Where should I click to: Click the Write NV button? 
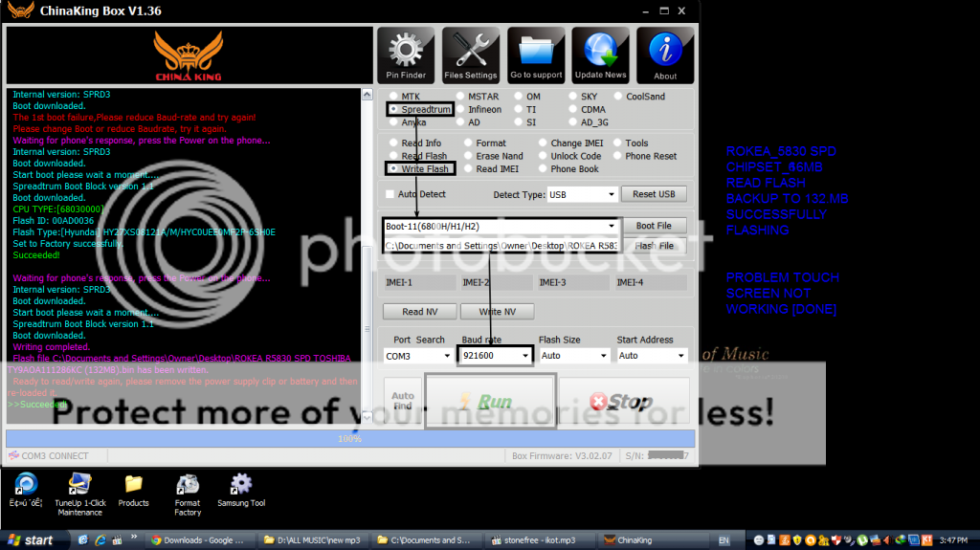point(498,311)
